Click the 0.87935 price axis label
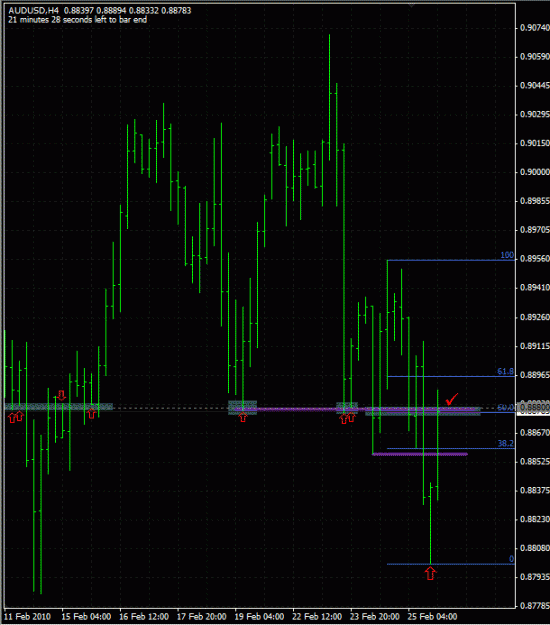The width and height of the screenshot is (550, 625). coord(535,577)
